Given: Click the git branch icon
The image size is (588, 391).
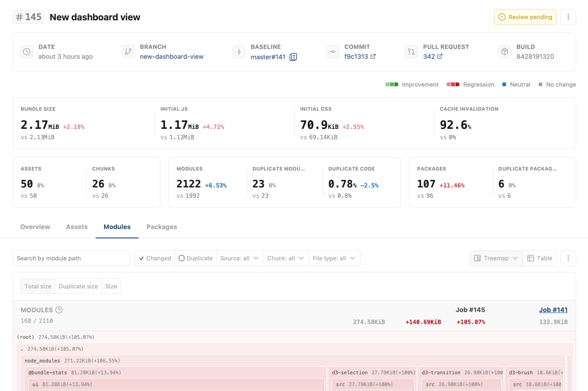Looking at the screenshot, I should 128,52.
